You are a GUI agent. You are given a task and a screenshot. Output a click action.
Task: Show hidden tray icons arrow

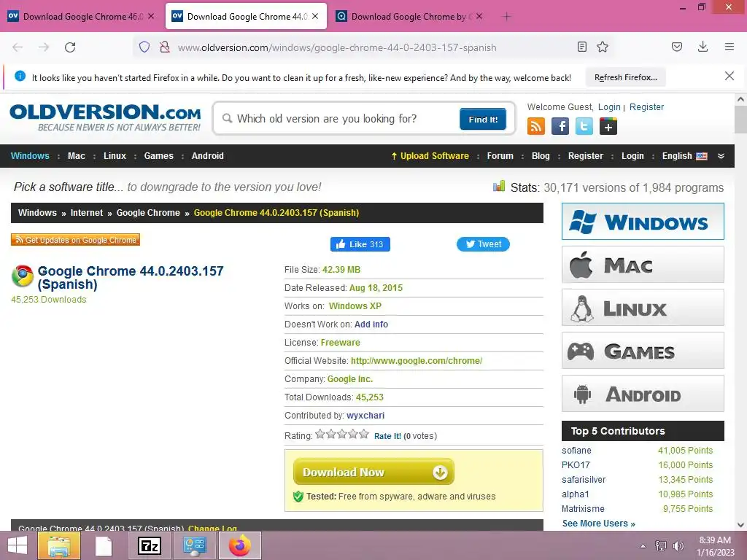pyautogui.click(x=643, y=546)
